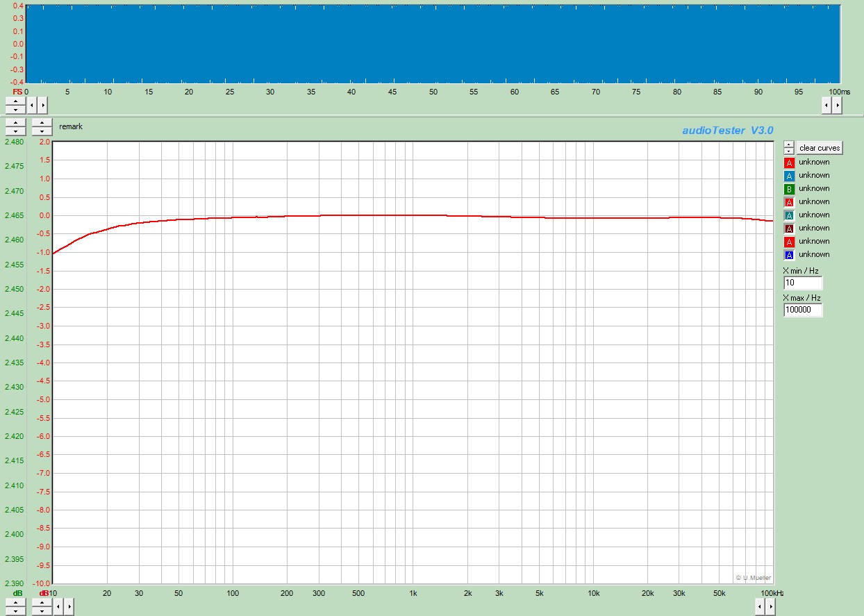Select the light blue A curve slot

click(x=789, y=176)
